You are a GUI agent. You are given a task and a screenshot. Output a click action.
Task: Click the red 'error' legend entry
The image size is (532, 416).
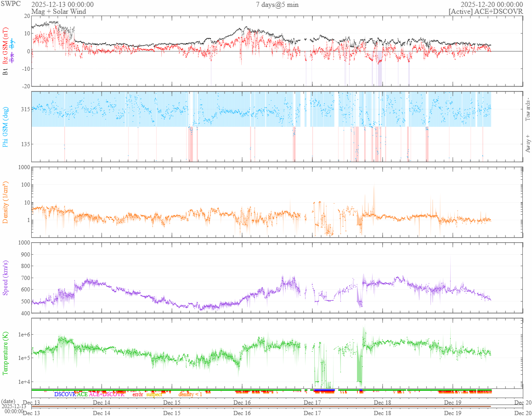[138, 394]
